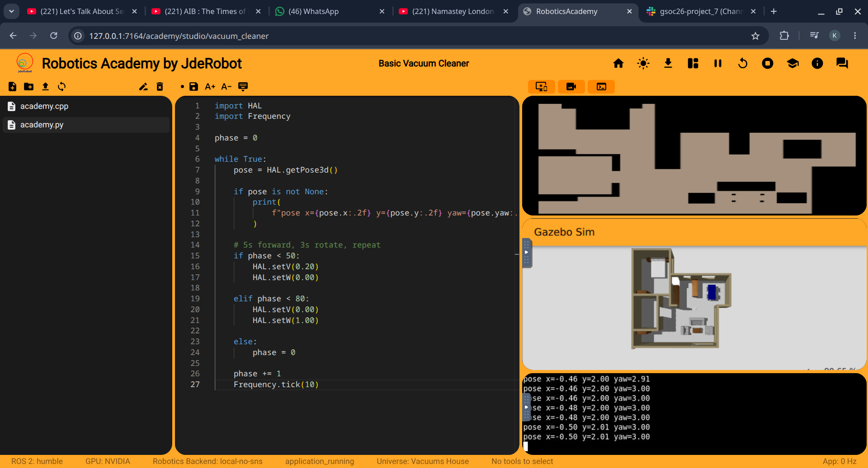Stop the application with the stop icon
The width and height of the screenshot is (868, 468).
tap(768, 63)
